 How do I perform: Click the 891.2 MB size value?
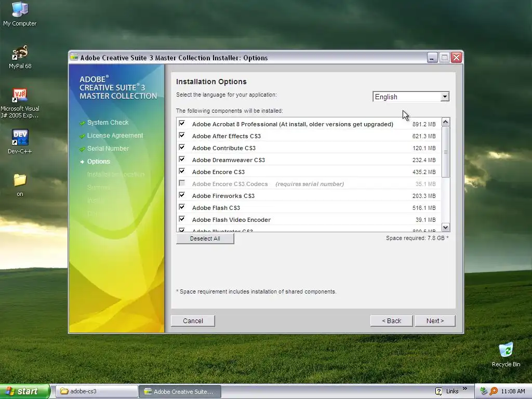(424, 124)
